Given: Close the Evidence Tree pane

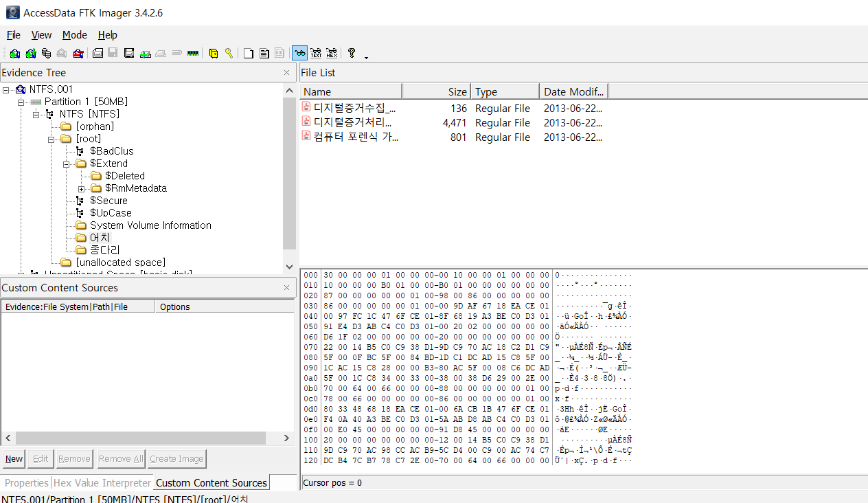Looking at the screenshot, I should coord(286,72).
